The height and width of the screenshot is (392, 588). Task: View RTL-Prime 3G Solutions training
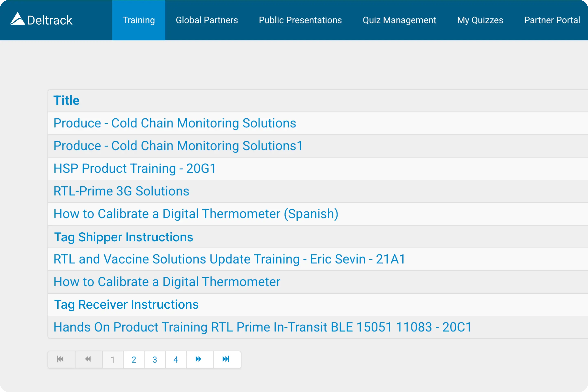click(x=121, y=191)
